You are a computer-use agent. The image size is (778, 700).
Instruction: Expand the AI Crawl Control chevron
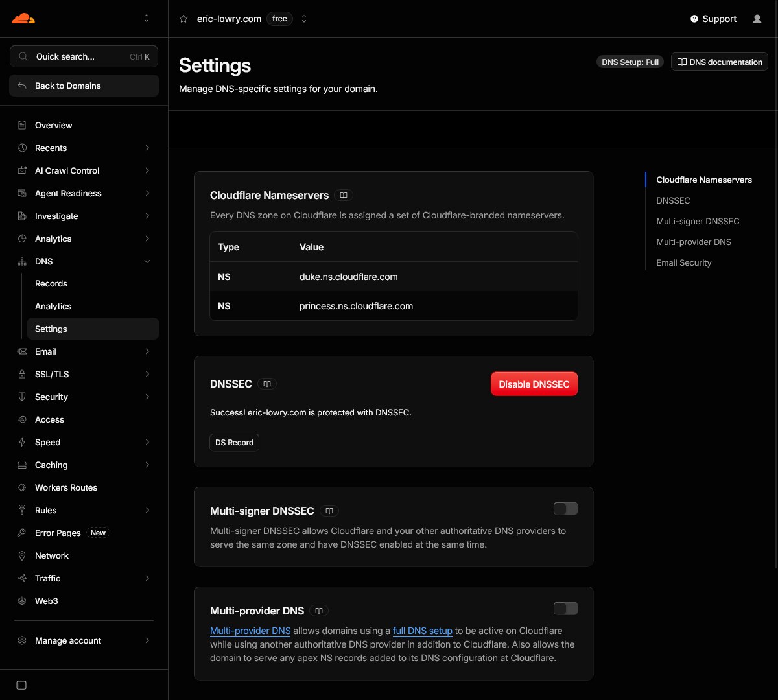147,170
